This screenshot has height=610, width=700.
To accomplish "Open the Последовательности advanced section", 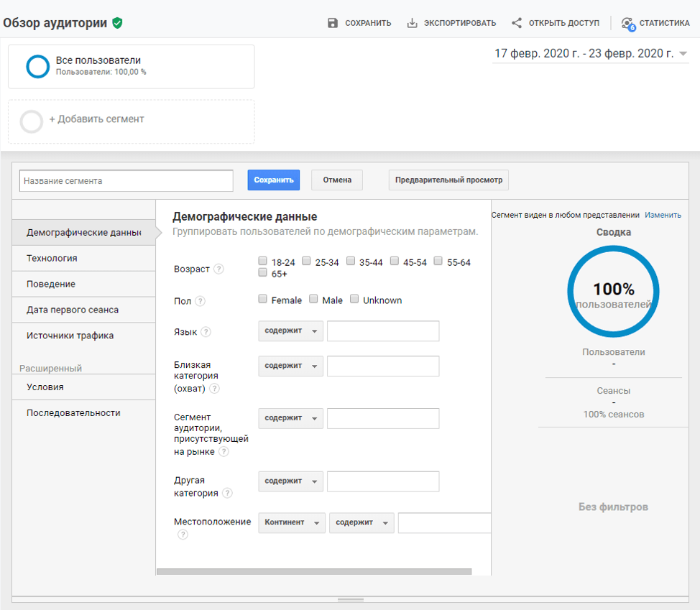I will [84, 413].
